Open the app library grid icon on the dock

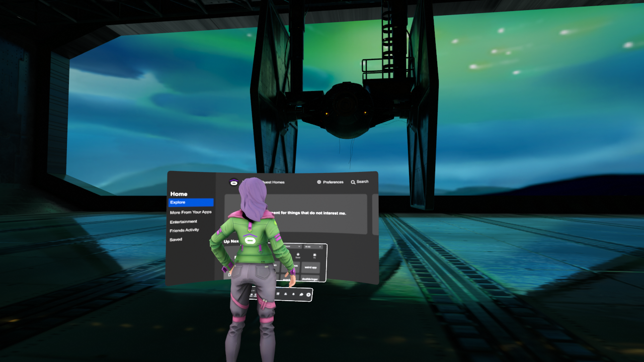[279, 293]
